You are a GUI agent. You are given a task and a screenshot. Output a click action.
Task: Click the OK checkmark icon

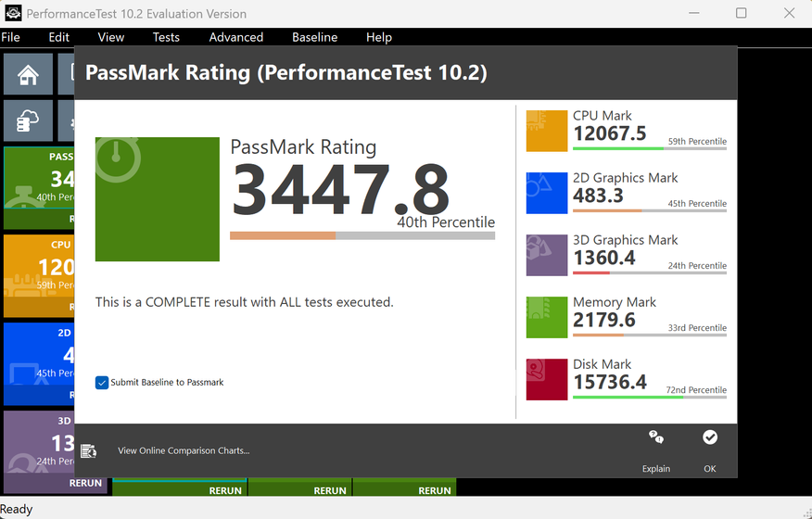click(x=710, y=437)
